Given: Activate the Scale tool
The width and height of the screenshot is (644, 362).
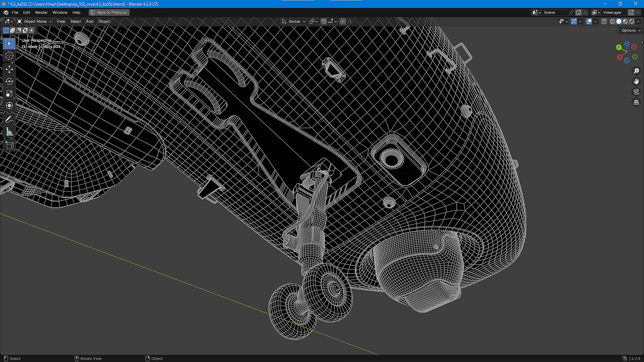Looking at the screenshot, I should pyautogui.click(x=9, y=94).
